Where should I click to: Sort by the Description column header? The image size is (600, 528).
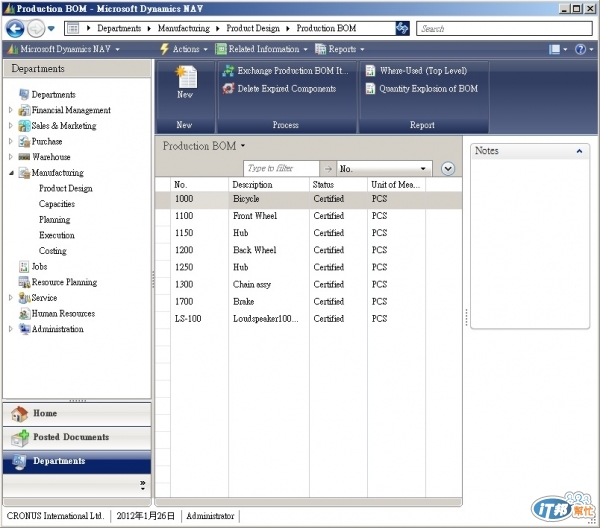click(269, 185)
